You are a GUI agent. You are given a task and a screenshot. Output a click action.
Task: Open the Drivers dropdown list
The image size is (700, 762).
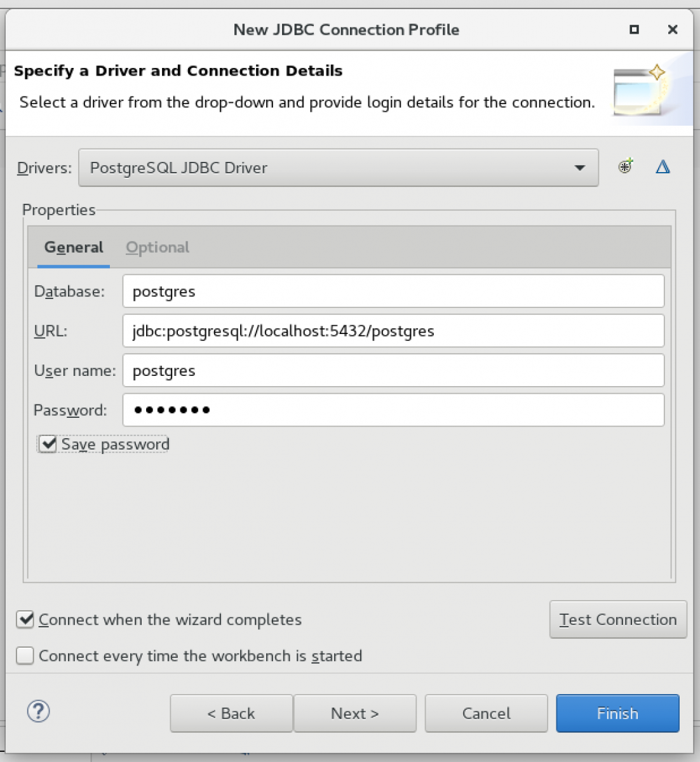(x=579, y=167)
